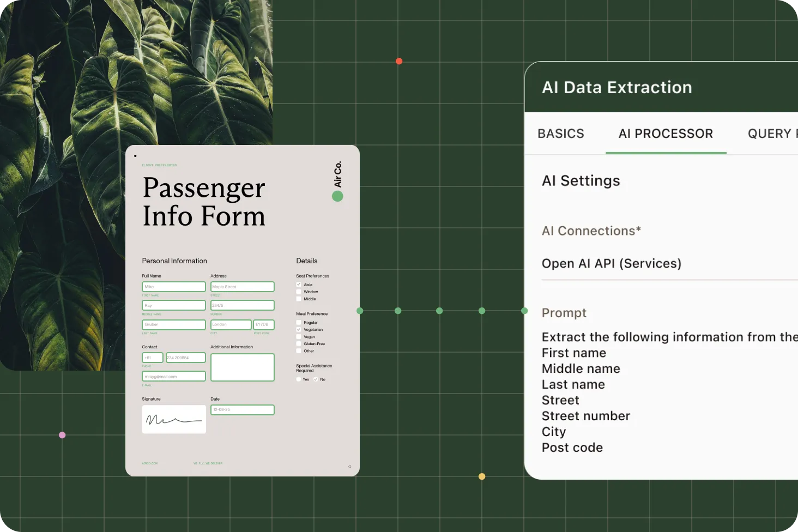798x532 pixels.
Task: Choose Yes for Special Assistance Required
Action: [299, 379]
